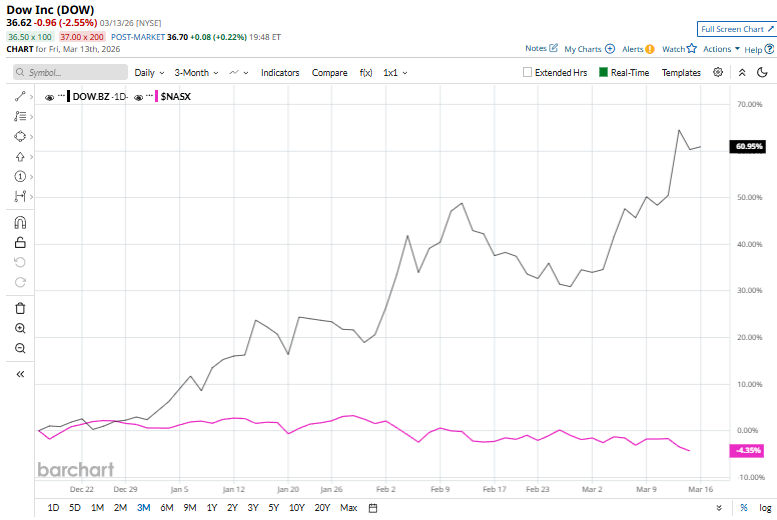
Task: Select the 6M time range
Action: pos(167,508)
